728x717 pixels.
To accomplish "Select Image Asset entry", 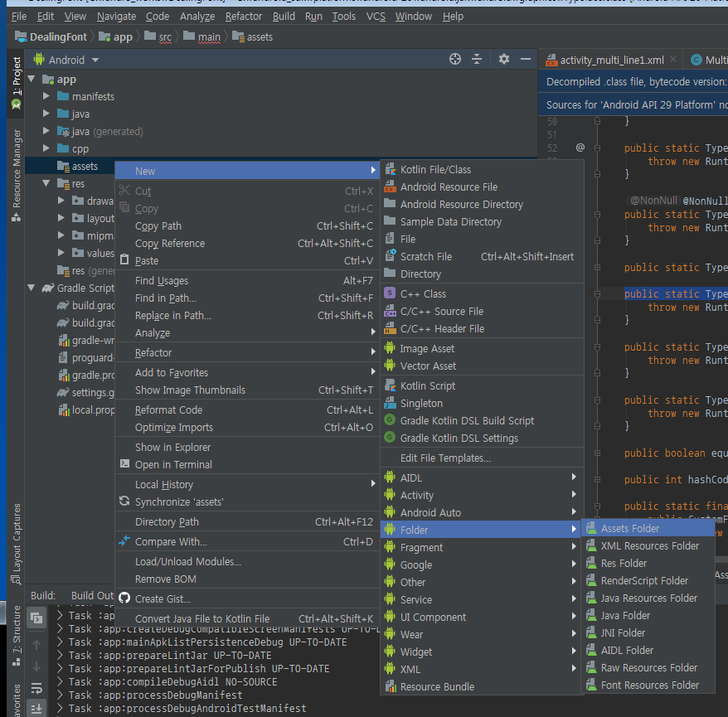I will point(482,348).
